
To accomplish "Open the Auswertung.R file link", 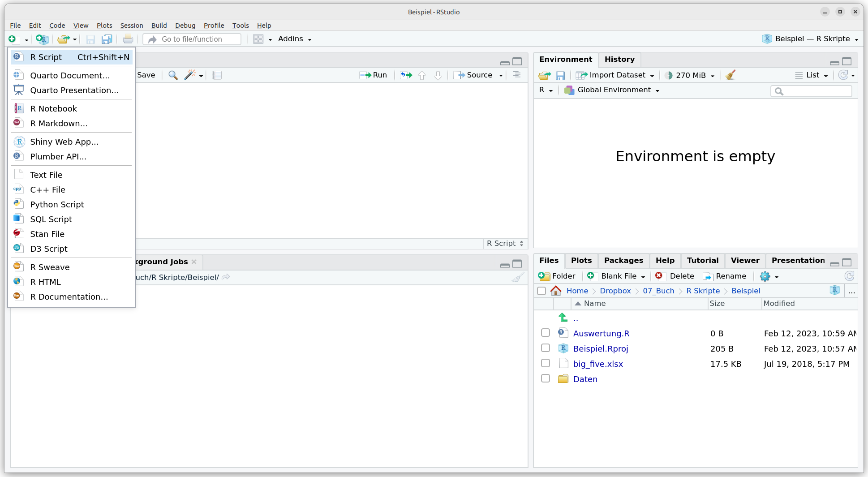I will 601,333.
